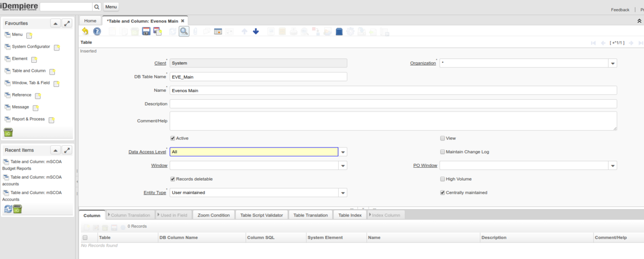Expand the Entity Type dropdown

point(343,193)
